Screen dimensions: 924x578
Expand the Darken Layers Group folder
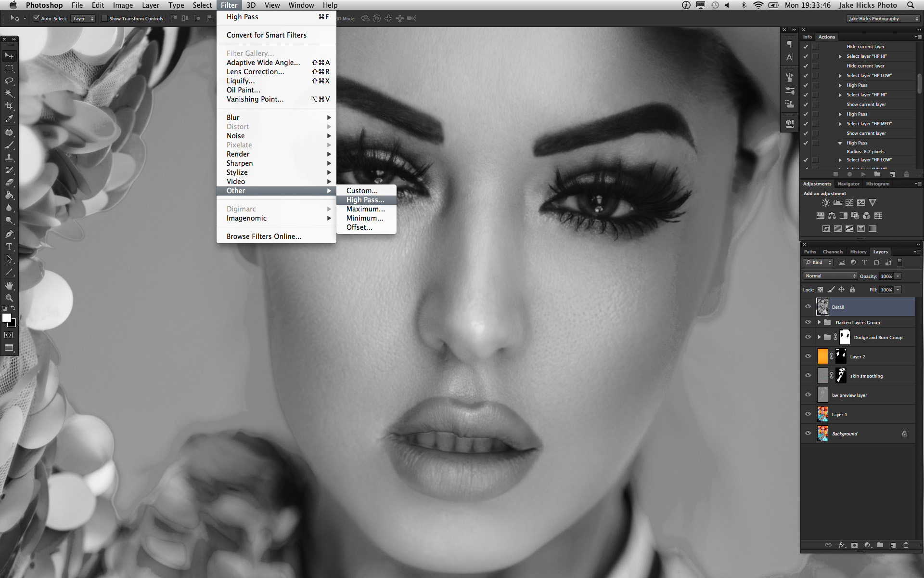tap(819, 322)
